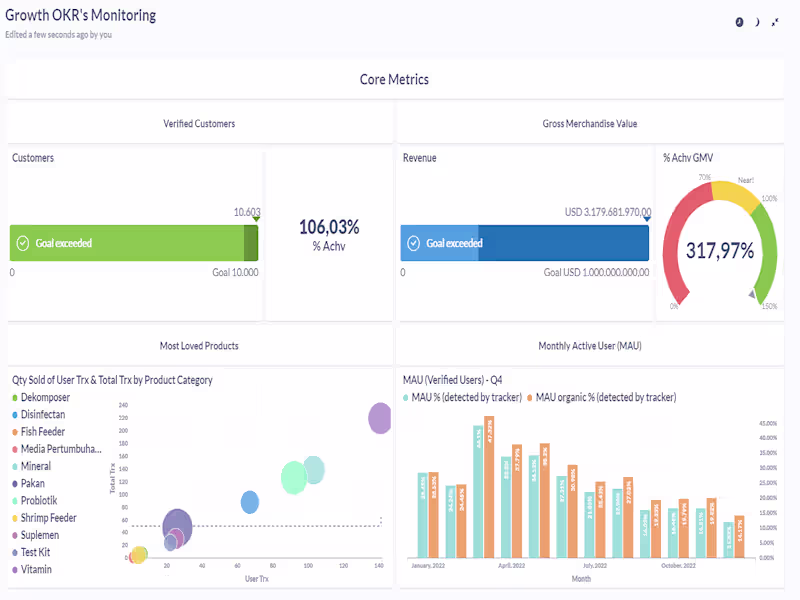Click the gauge needle marker on % Achv GMV
Image resolution: width=800 pixels, height=600 pixels.
(751, 294)
